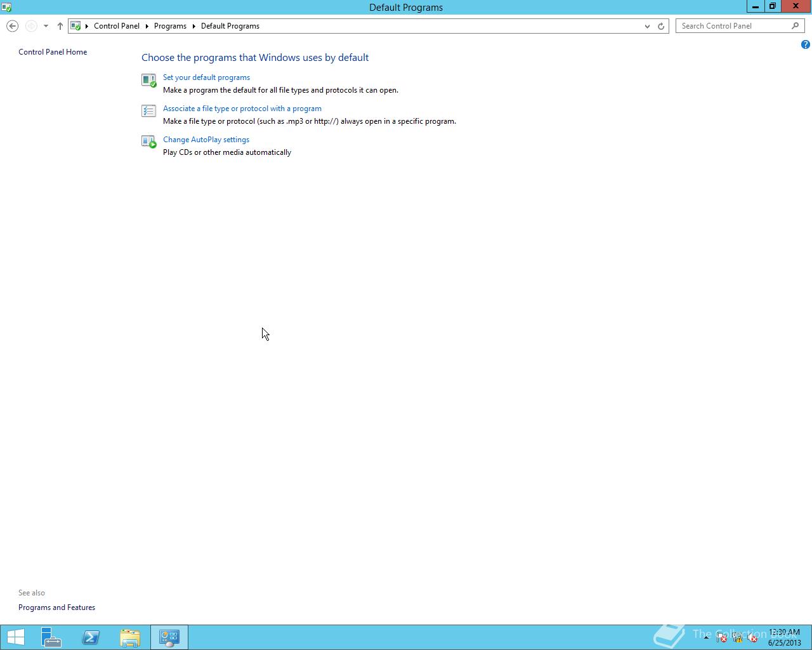Open the recent locations dropdown arrow

46,26
